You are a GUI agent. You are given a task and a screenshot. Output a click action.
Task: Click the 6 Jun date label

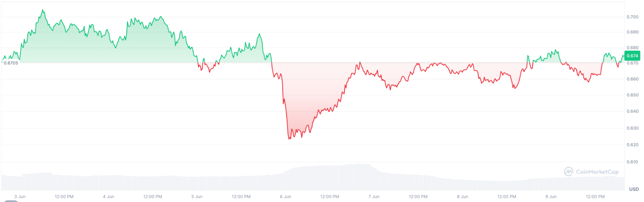(285, 197)
